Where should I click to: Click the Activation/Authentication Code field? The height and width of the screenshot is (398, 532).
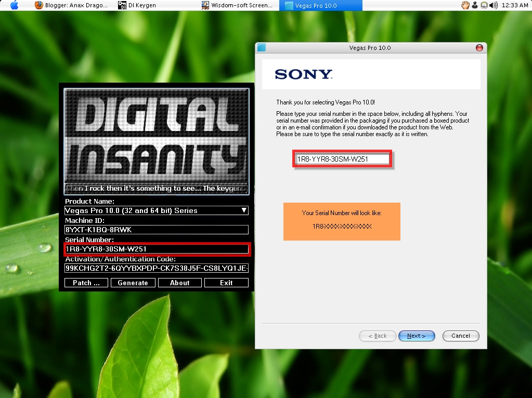(157, 268)
